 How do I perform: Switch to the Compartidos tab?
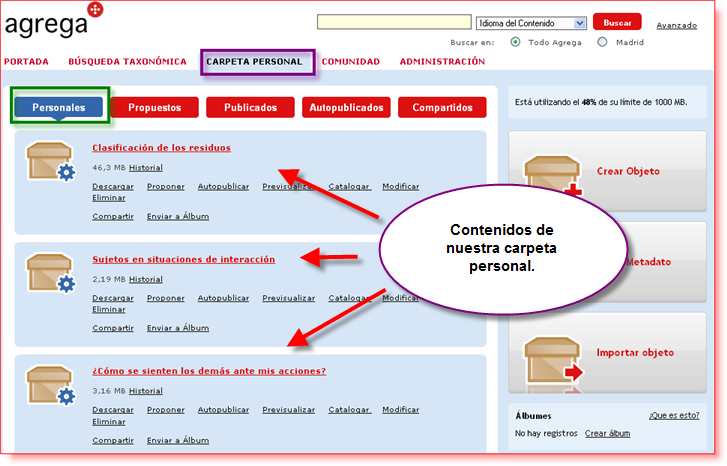[442, 108]
